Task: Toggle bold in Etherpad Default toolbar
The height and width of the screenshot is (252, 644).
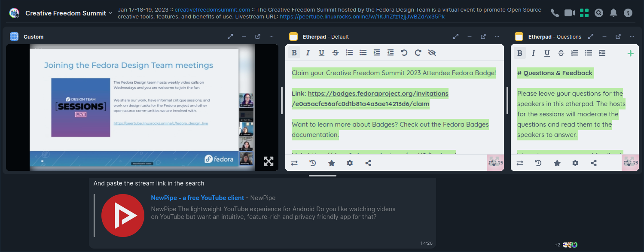Action: coord(294,53)
